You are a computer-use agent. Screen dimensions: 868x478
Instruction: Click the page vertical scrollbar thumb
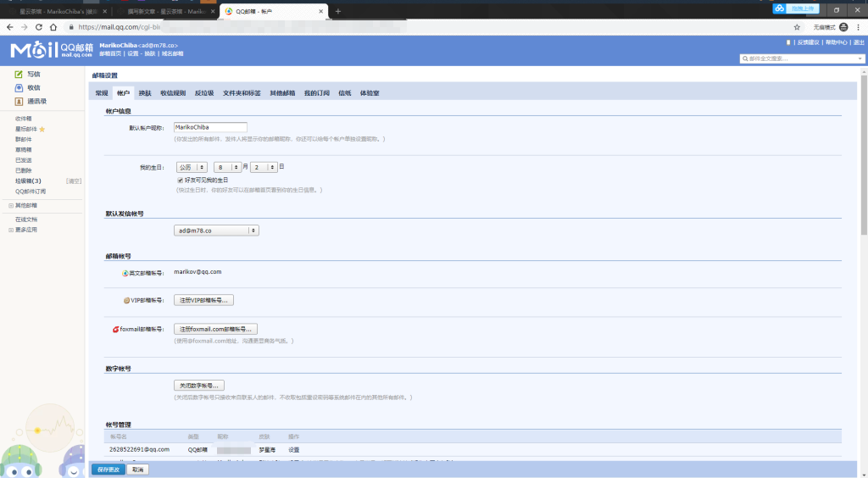pyautogui.click(x=864, y=155)
